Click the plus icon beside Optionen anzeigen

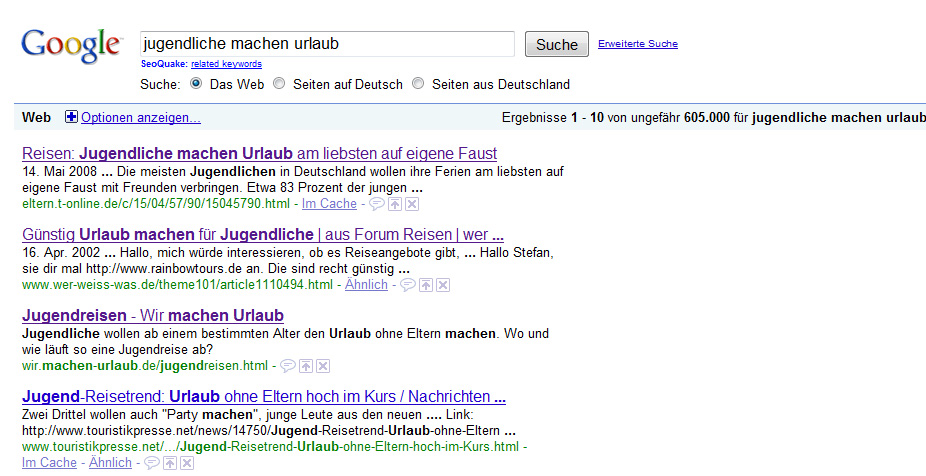[x=71, y=117]
